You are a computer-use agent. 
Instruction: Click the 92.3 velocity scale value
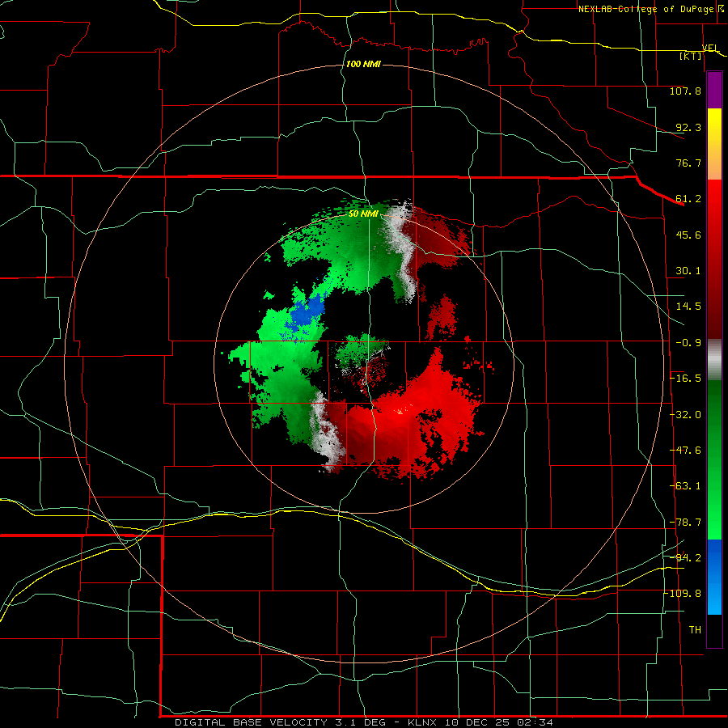(688, 127)
